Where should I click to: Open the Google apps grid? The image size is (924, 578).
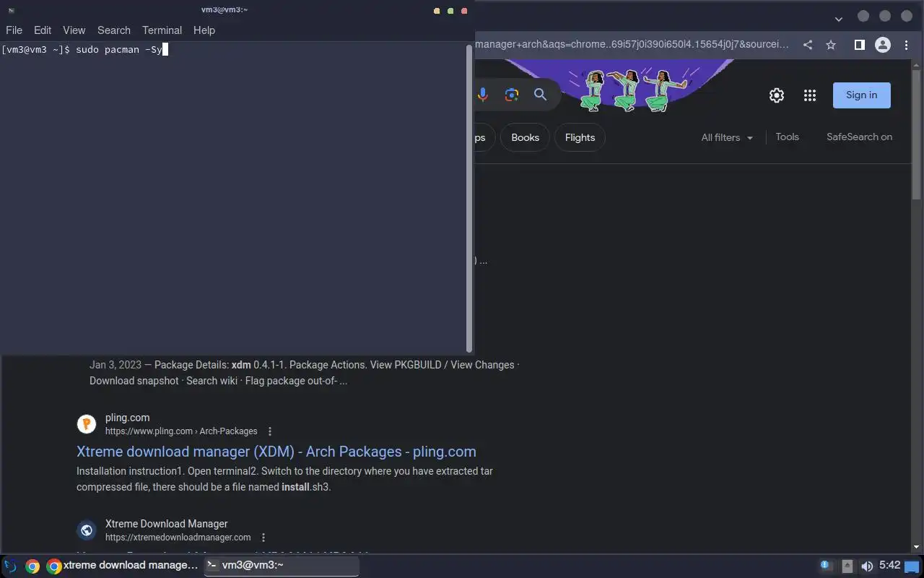pyautogui.click(x=810, y=95)
